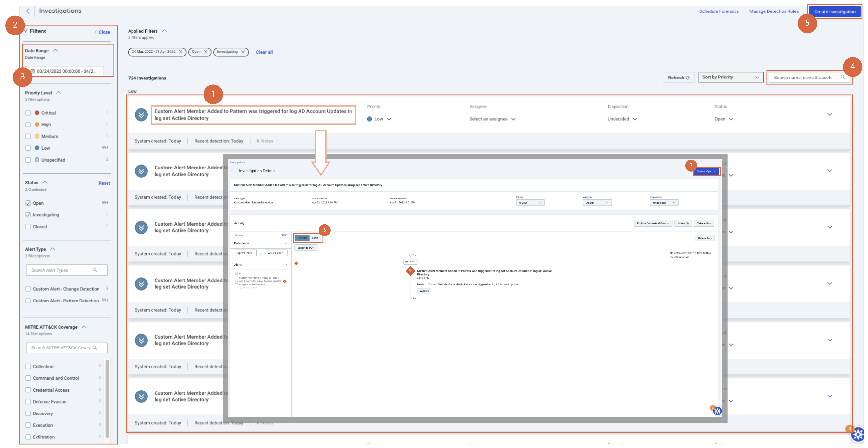Open the Select an assignee dropdown
Image resolution: width=868 pixels, height=448 pixels.
click(492, 119)
